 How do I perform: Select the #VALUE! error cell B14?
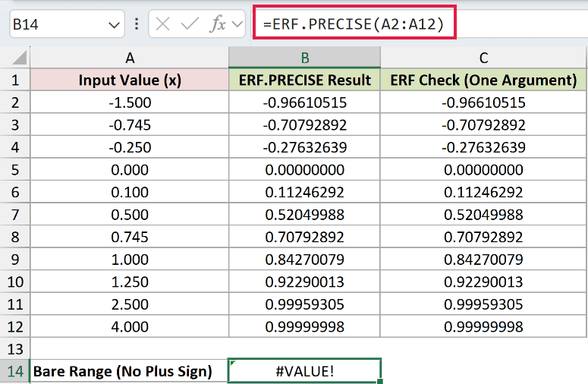click(x=304, y=371)
